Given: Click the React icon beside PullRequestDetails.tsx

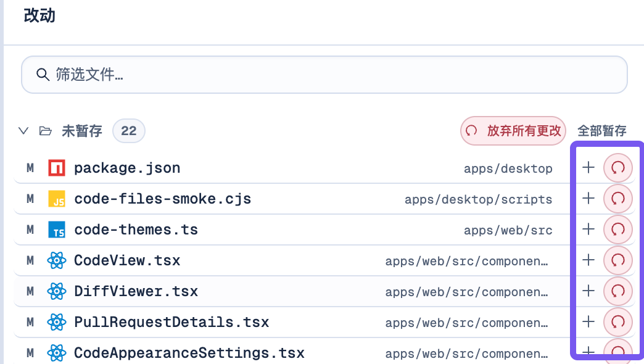Looking at the screenshot, I should tap(57, 321).
